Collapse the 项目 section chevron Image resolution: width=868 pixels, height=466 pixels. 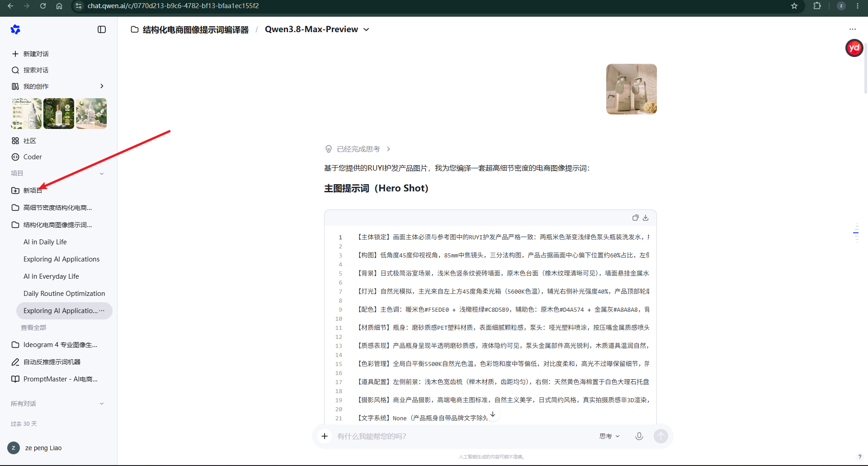102,174
